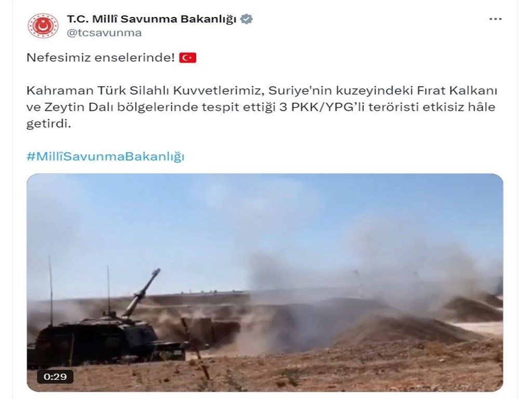This screenshot has height=399, width=532.
Task: Click the raised cannon barrel in video
Action: 141,292
